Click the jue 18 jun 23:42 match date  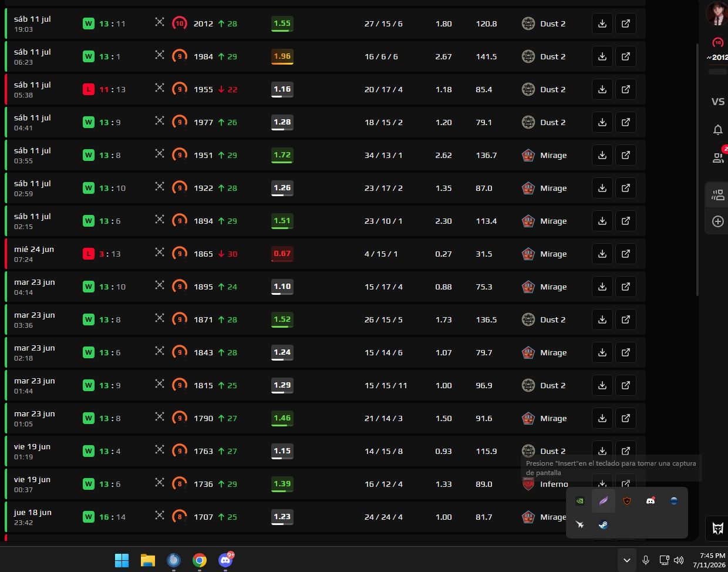point(33,517)
